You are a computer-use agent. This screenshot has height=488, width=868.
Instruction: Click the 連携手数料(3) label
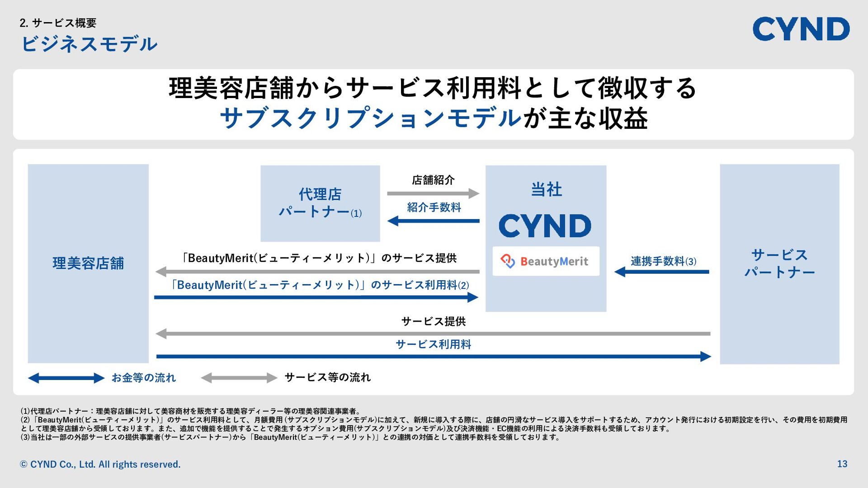click(663, 261)
